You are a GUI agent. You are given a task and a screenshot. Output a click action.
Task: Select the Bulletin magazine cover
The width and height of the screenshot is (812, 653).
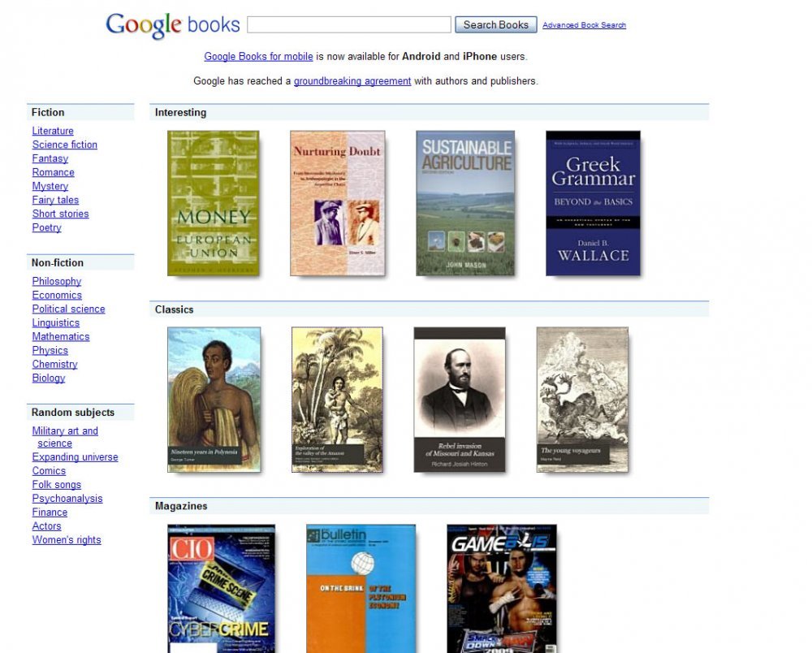click(361, 589)
